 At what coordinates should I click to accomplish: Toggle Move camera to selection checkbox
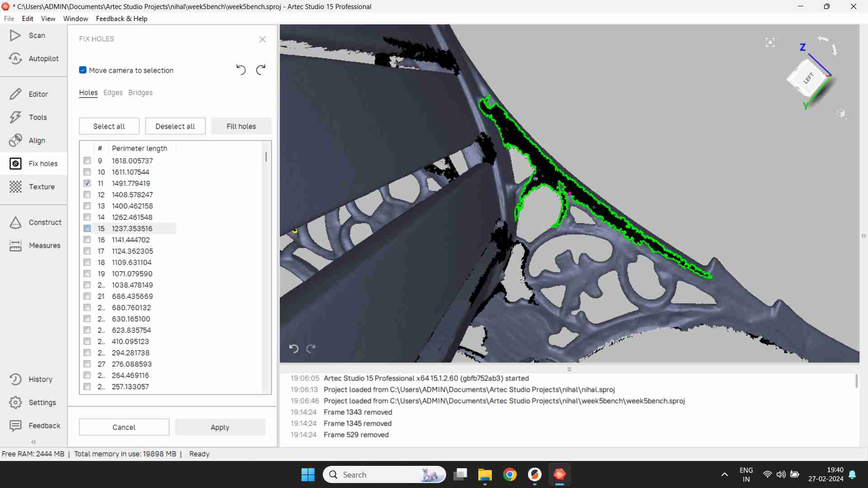click(83, 70)
